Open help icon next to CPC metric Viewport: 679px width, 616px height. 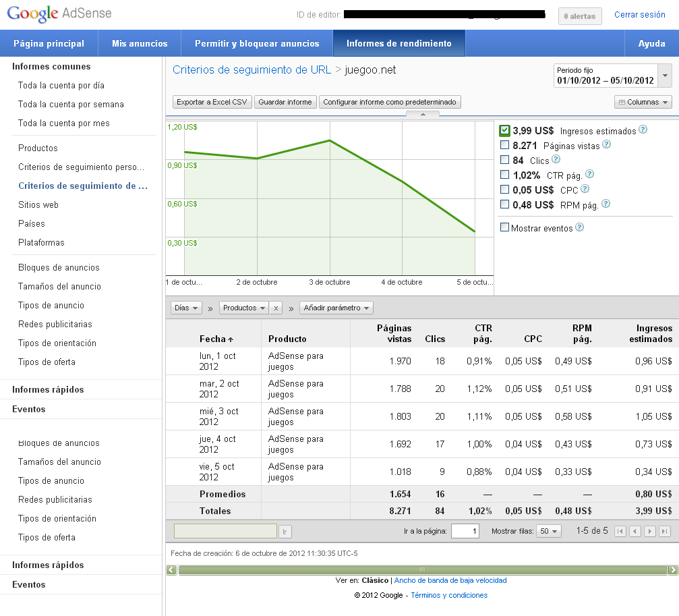pyautogui.click(x=585, y=188)
